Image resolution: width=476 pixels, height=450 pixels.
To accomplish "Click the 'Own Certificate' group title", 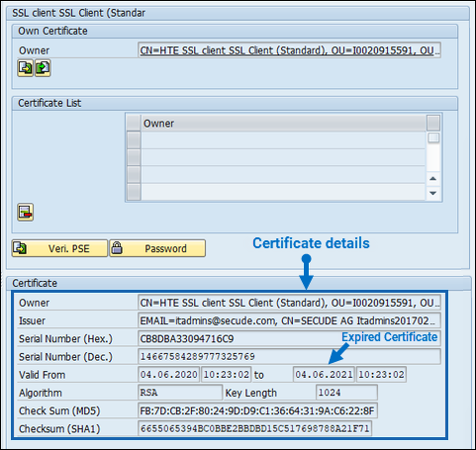I will (52, 31).
